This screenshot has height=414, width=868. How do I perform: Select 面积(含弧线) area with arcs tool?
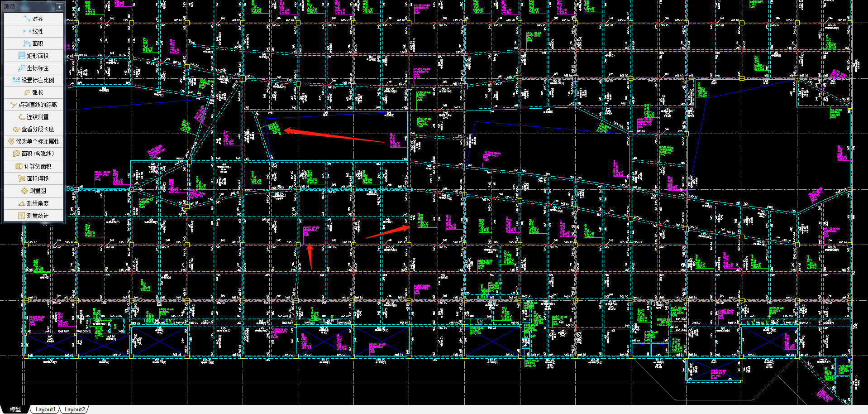(x=33, y=154)
